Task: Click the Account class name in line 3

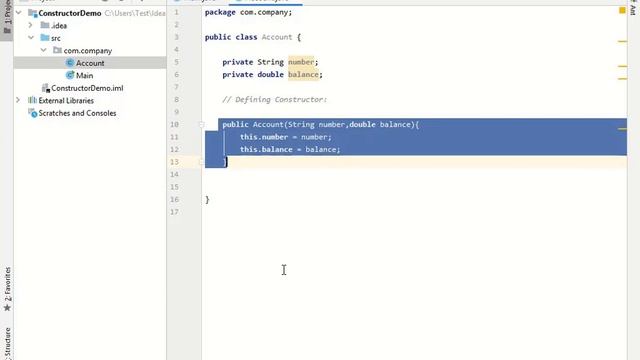Action: point(277,37)
